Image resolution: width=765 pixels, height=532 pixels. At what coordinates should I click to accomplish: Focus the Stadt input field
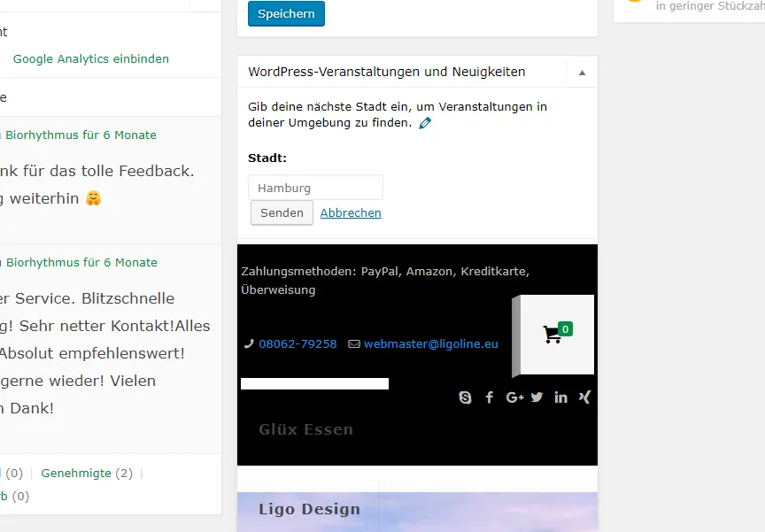click(316, 188)
